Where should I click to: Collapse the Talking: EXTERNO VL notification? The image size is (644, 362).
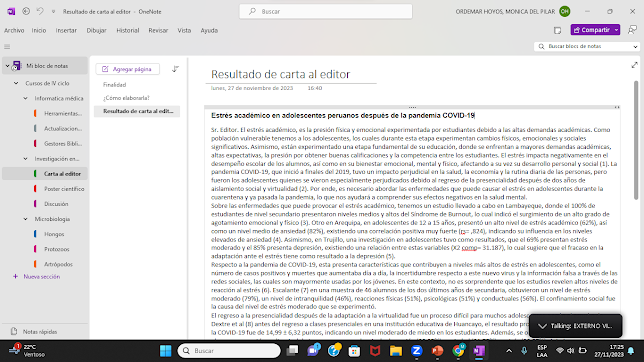(x=542, y=326)
